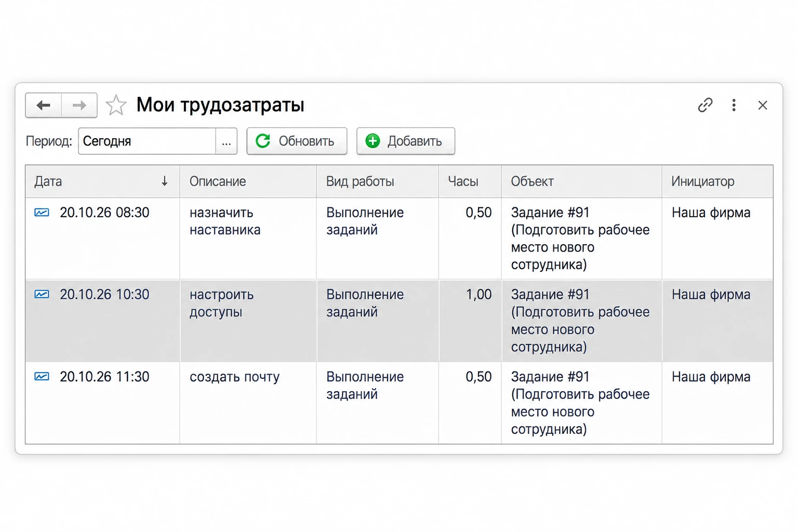The image size is (798, 532).
Task: Click the sort arrow in Дата header
Action: coord(164,181)
